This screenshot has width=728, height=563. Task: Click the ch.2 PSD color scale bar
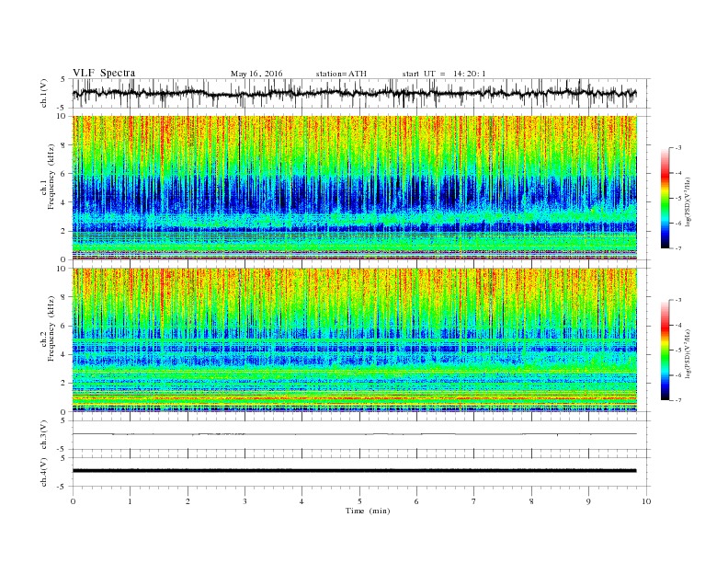pos(665,350)
